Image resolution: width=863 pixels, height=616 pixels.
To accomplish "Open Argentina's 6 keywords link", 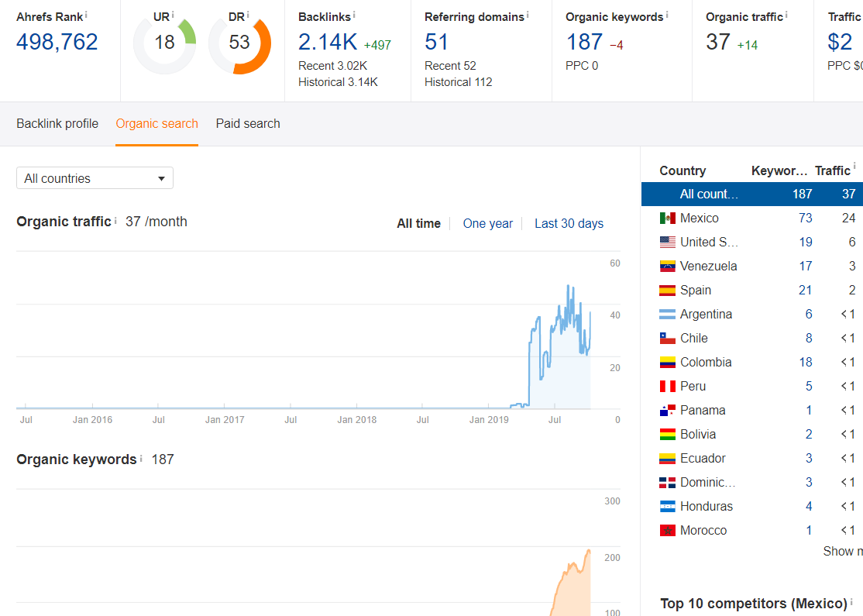I will pos(809,315).
